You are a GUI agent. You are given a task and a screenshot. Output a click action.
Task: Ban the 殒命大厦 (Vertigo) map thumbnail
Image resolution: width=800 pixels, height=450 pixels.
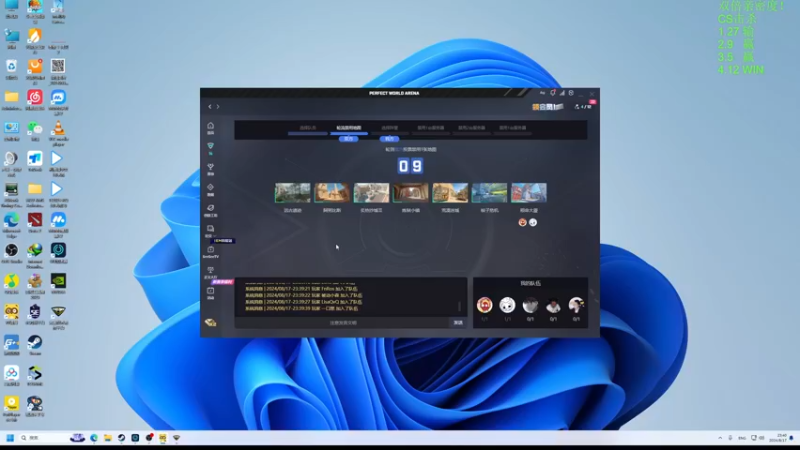click(x=529, y=193)
